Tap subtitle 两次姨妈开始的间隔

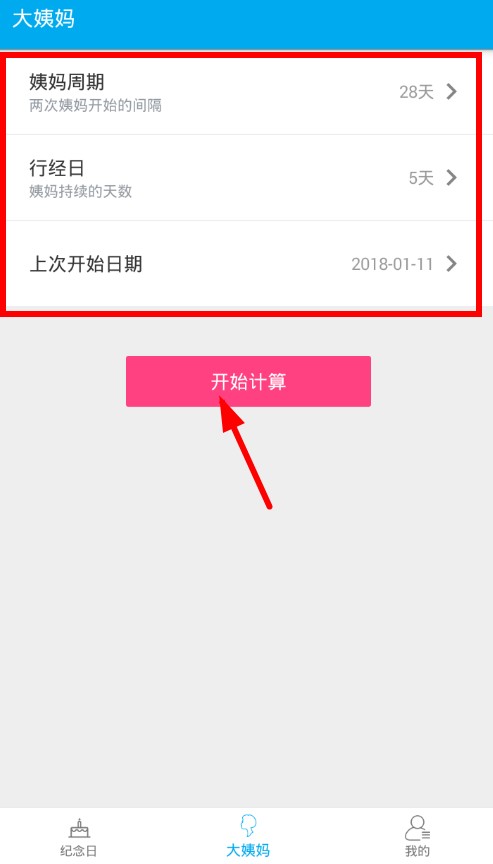coord(95,105)
